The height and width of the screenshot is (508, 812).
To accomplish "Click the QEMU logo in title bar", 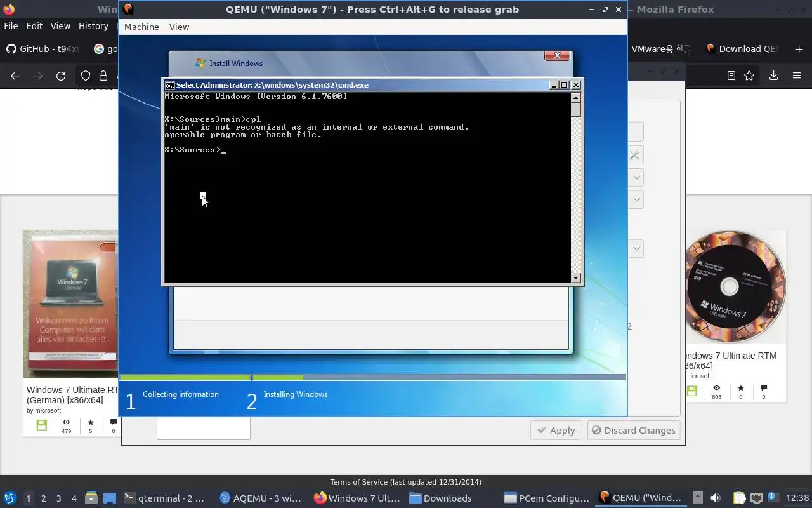I will pos(128,9).
